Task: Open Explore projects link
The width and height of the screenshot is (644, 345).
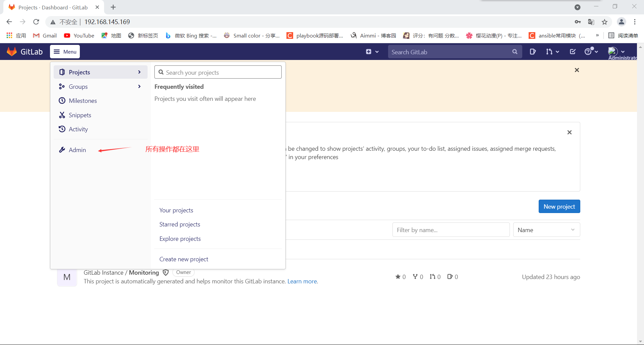Action: (x=180, y=238)
